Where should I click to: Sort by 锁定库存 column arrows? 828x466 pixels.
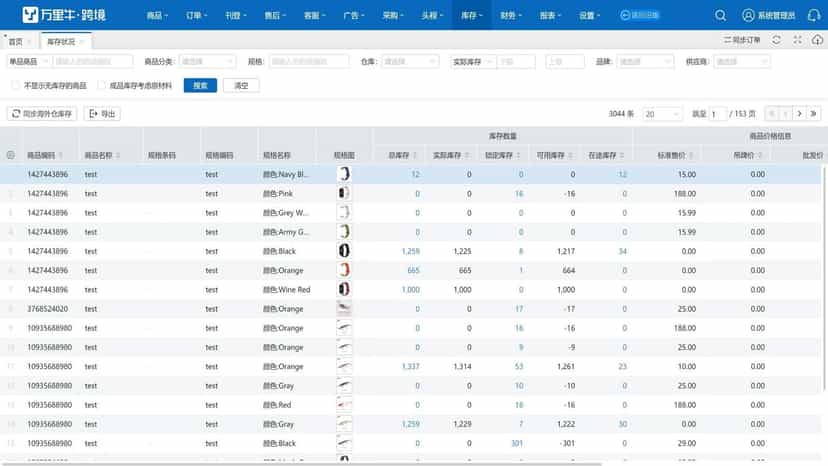519,155
